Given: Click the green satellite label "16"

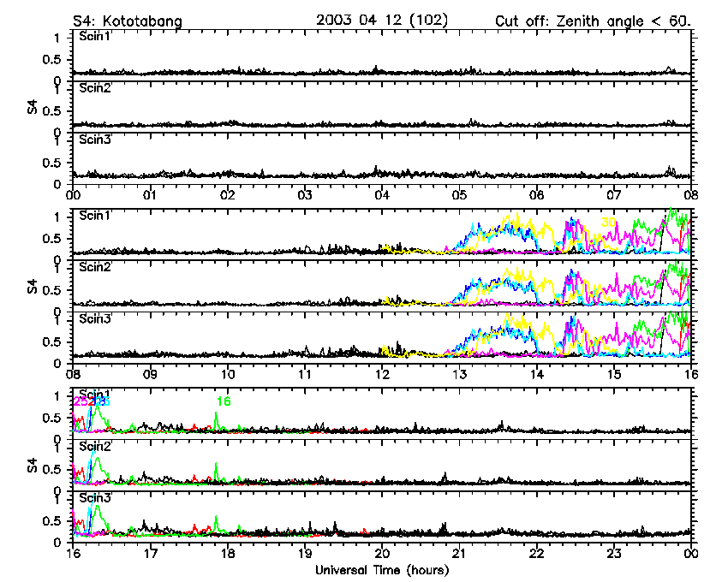Looking at the screenshot, I should pyautogui.click(x=224, y=401).
